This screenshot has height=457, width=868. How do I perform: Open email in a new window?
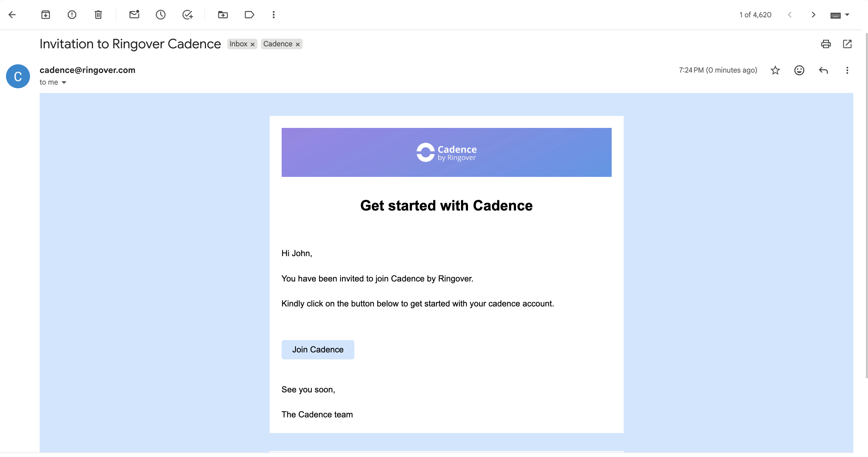(847, 44)
